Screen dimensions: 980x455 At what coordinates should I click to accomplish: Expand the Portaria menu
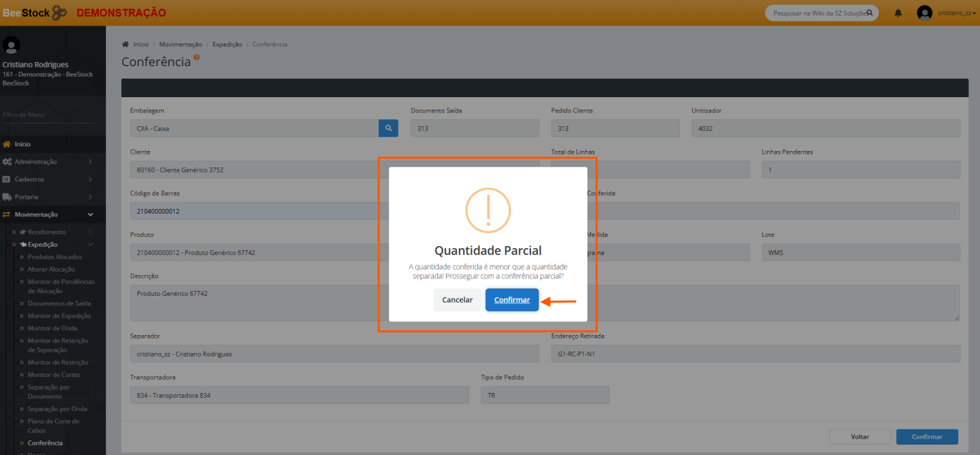[x=48, y=197]
